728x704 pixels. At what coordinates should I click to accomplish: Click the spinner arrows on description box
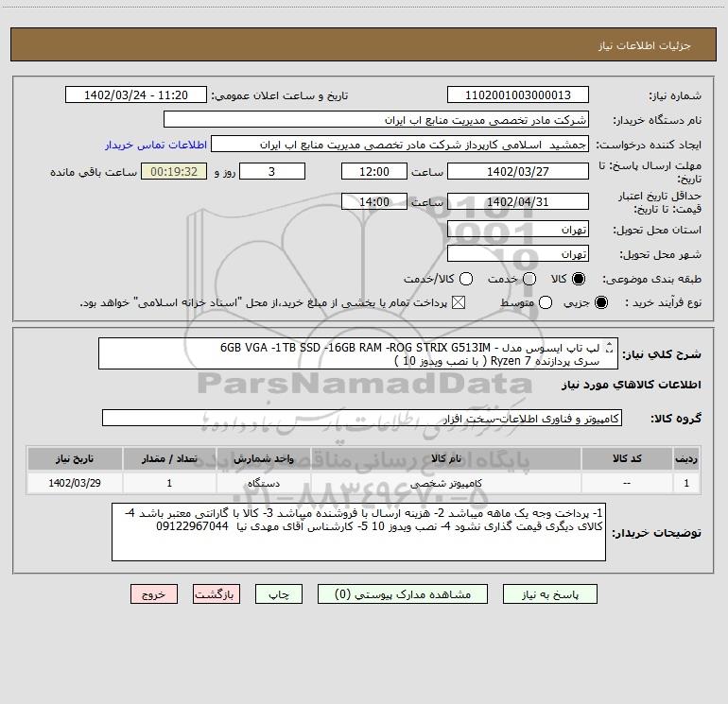click(x=610, y=348)
